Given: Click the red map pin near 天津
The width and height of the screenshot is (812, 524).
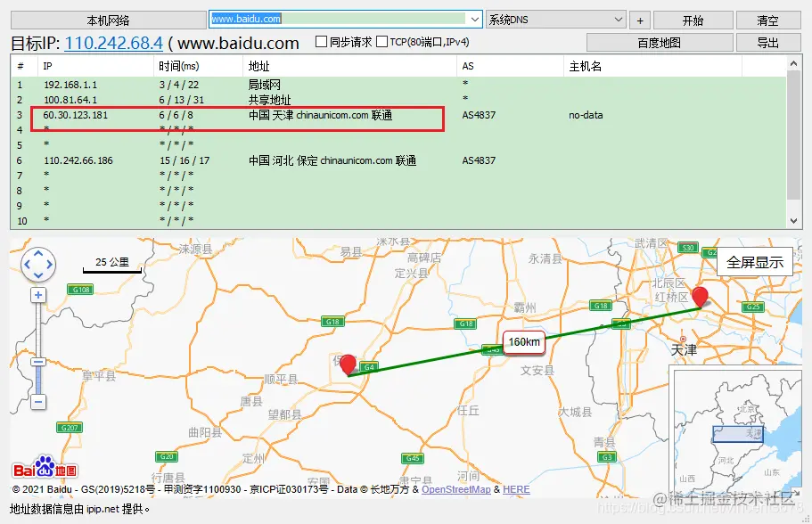Looking at the screenshot, I should (x=701, y=297).
